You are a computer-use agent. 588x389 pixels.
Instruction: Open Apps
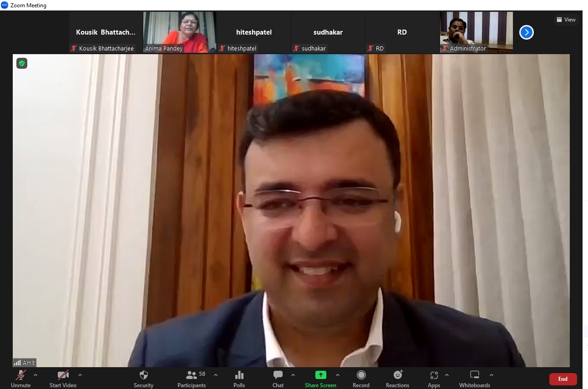(434, 379)
